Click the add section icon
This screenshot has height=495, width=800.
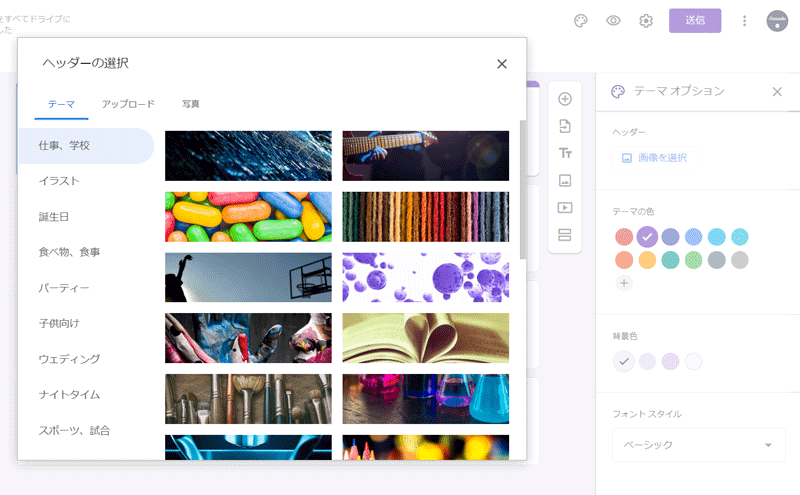coord(565,235)
